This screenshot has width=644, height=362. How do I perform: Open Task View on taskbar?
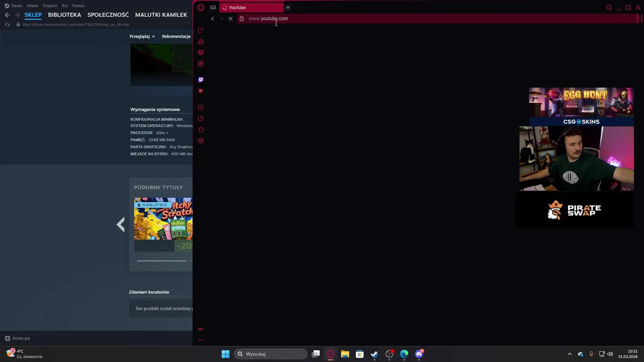316,354
